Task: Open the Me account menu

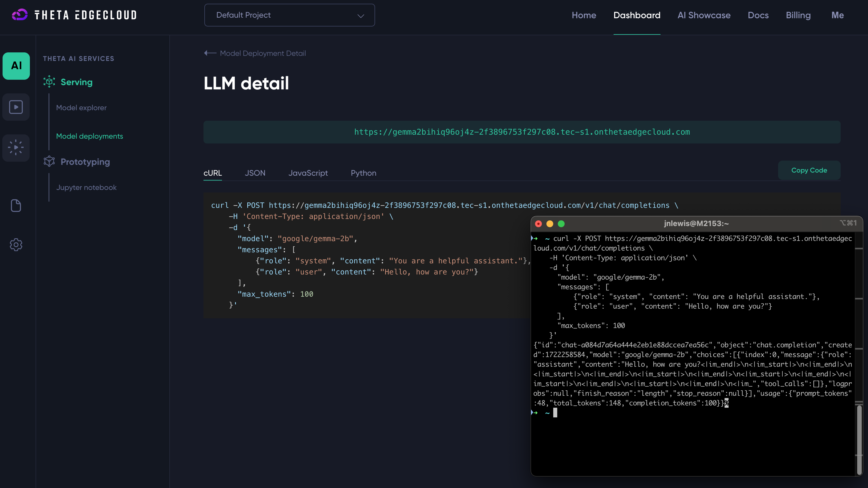Action: (x=837, y=15)
